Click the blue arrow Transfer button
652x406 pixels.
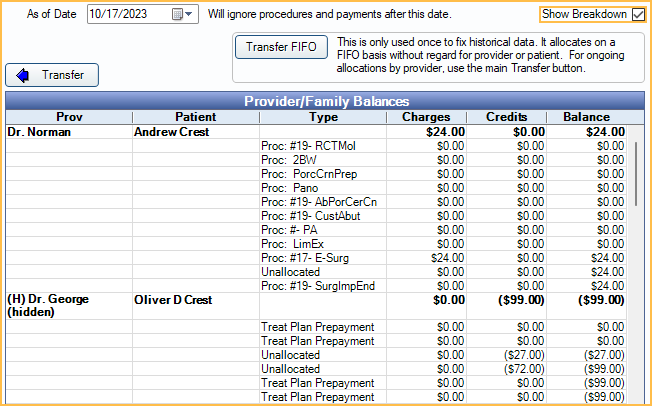(52, 75)
